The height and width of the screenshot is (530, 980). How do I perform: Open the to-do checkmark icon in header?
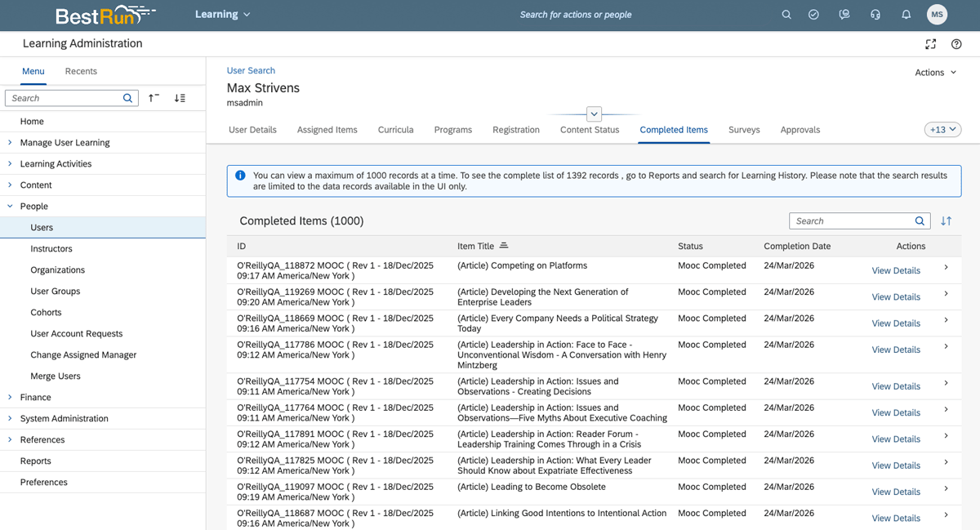[813, 15]
